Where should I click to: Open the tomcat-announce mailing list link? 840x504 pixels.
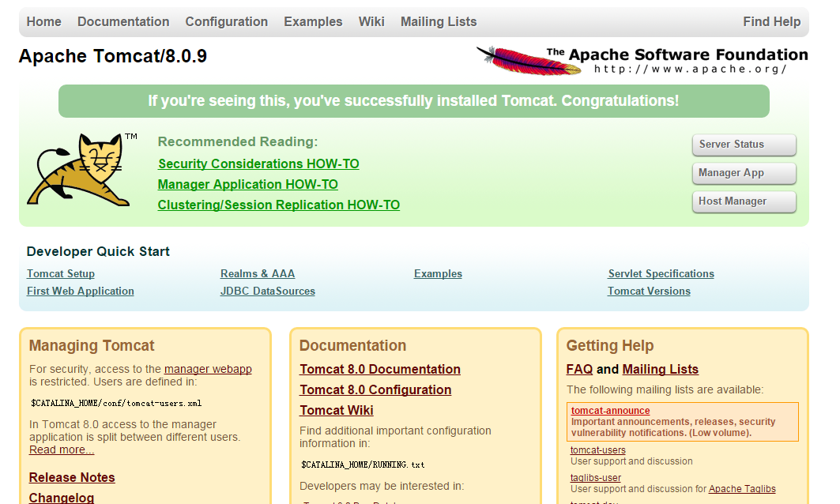coord(610,411)
